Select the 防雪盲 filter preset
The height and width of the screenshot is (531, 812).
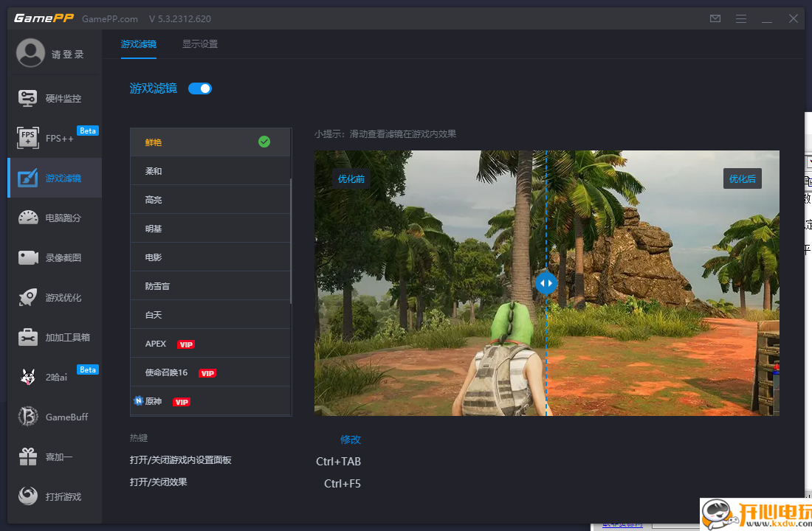pos(210,285)
